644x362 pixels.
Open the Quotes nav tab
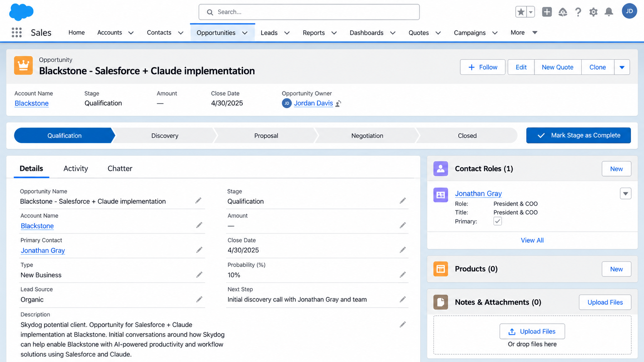[419, 33]
